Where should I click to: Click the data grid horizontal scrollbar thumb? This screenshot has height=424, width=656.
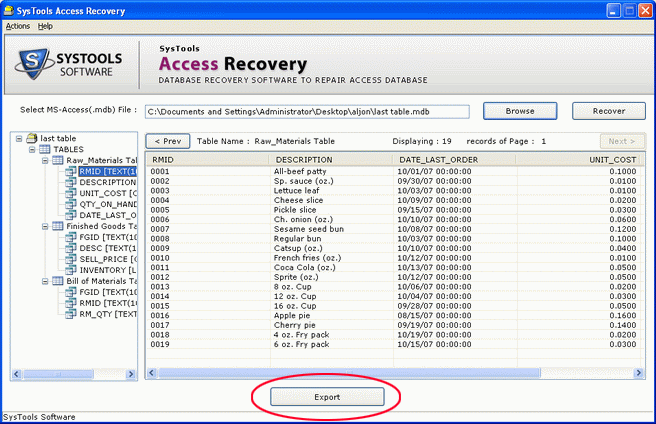click(x=349, y=373)
